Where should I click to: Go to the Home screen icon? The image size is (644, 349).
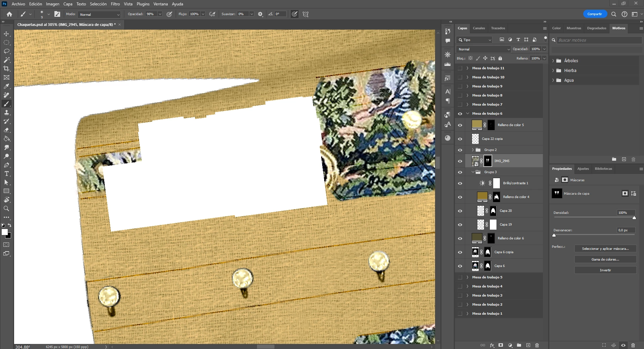[x=9, y=14]
